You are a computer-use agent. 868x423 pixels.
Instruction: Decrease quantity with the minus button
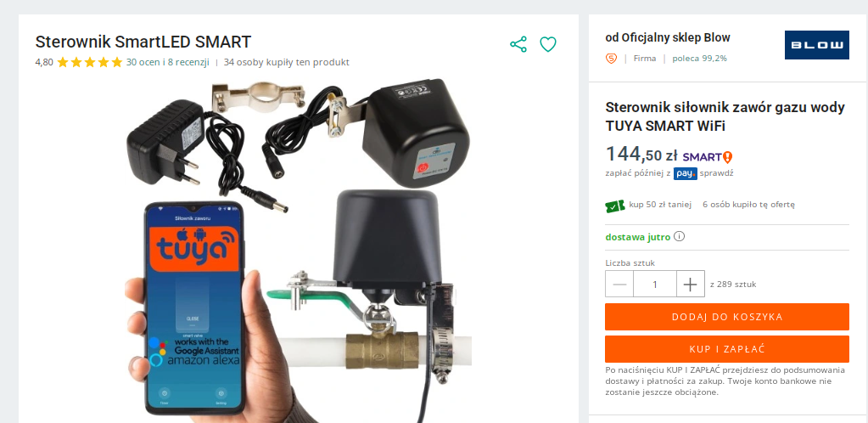[x=619, y=284]
